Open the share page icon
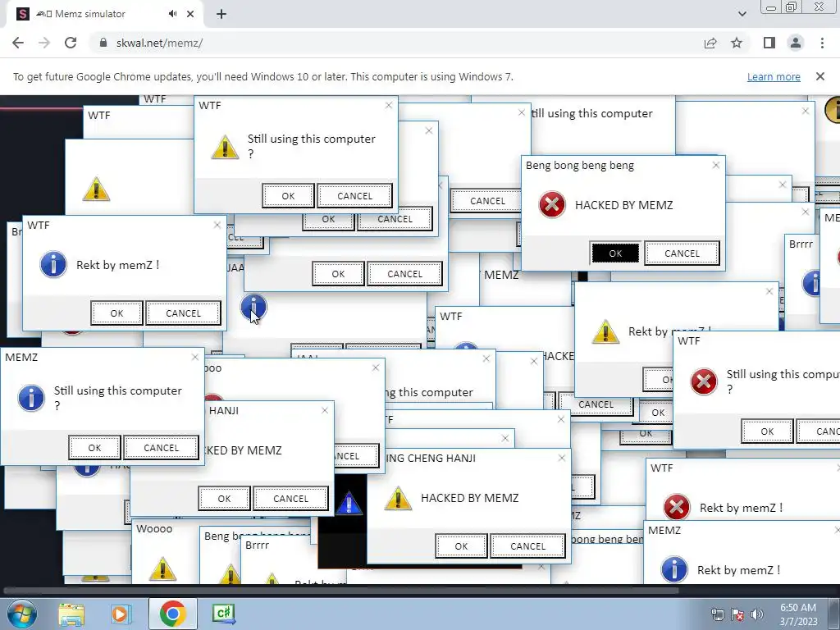 click(x=710, y=43)
